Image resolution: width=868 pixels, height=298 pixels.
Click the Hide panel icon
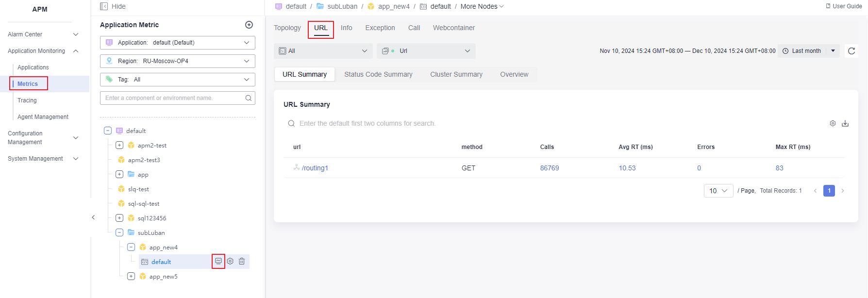click(x=104, y=6)
